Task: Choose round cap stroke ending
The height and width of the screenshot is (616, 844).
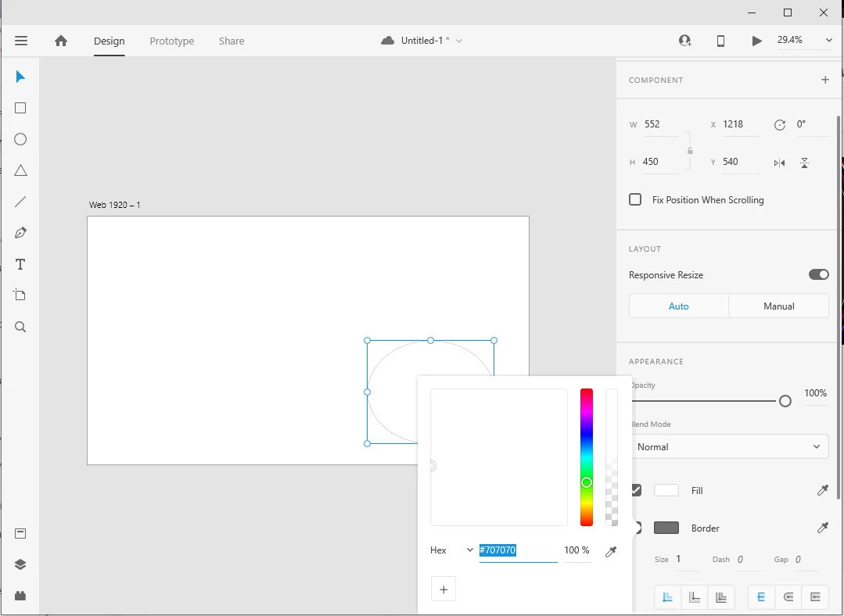Action: 788,597
